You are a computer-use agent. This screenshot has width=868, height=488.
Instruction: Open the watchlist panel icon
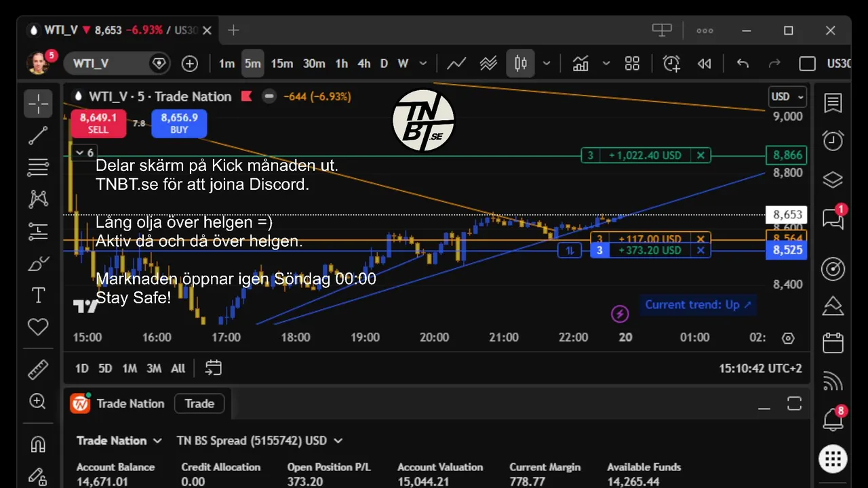click(833, 103)
